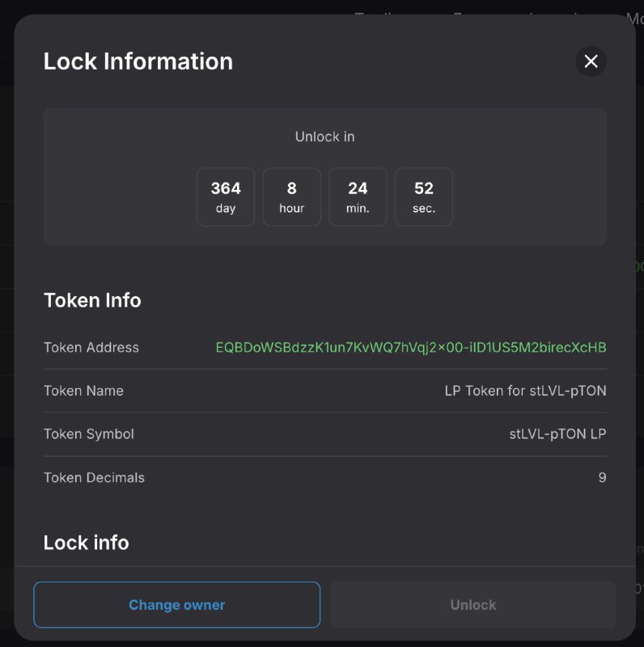Screen dimensions: 644x647
Task: Click the Token Symbol label
Action: click(89, 434)
